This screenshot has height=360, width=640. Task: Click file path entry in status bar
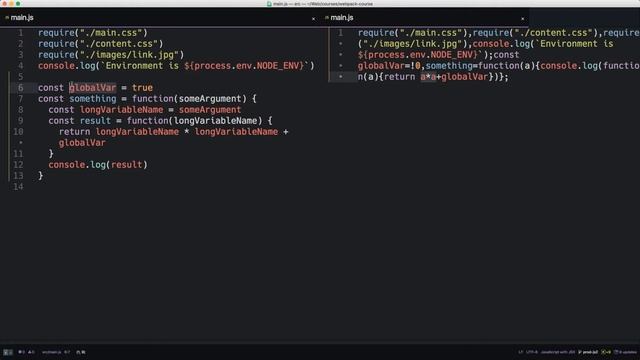click(51, 352)
